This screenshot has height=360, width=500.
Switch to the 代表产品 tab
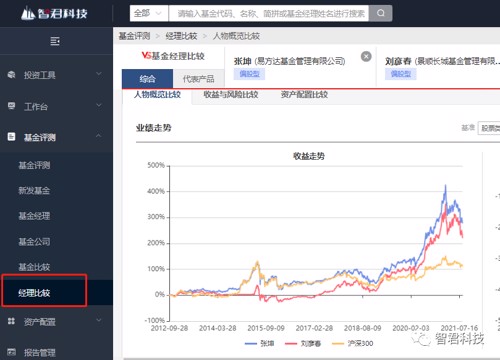tap(198, 79)
